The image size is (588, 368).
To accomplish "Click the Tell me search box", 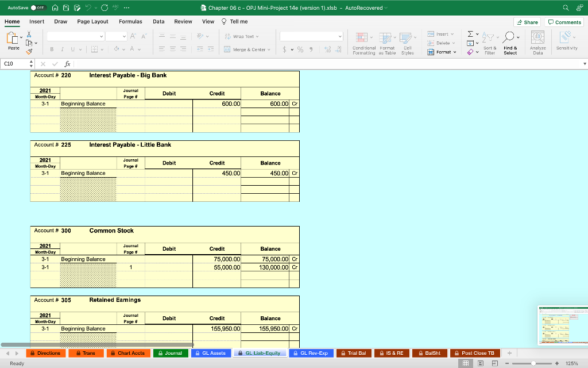I will point(235,21).
